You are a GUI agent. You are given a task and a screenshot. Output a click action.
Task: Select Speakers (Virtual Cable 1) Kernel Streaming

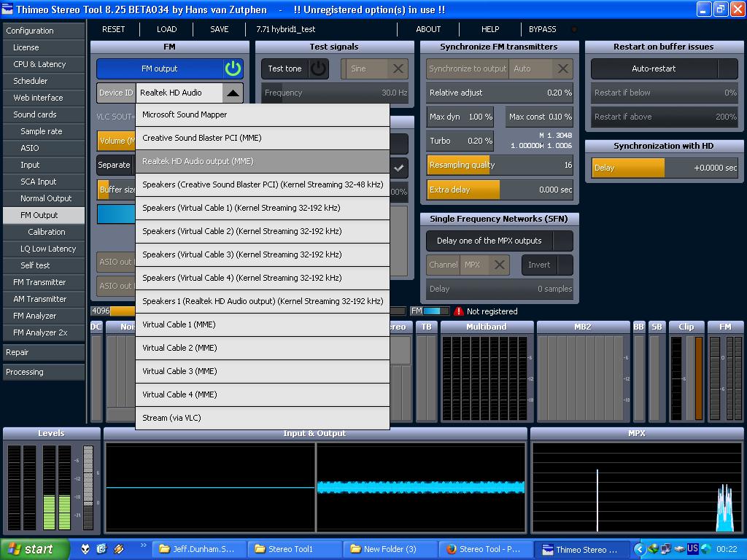click(x=263, y=208)
